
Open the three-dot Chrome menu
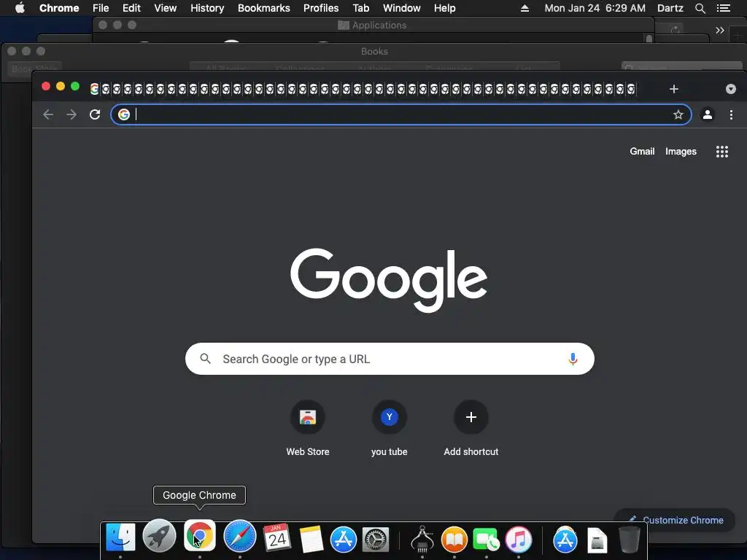[x=731, y=114]
